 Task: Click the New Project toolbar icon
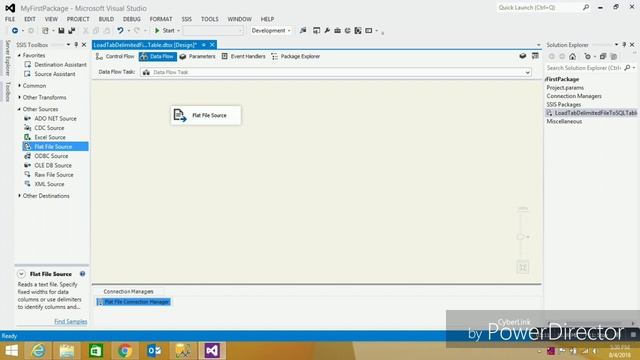coord(45,31)
